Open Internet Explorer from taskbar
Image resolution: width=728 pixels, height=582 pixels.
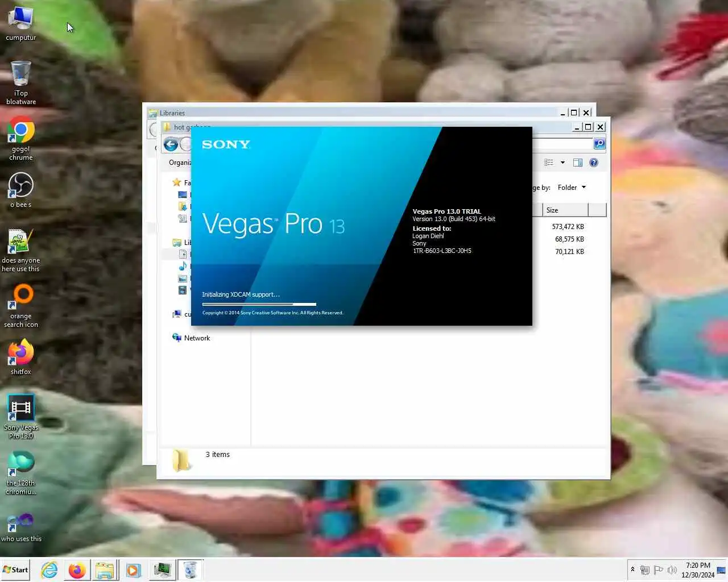point(49,570)
